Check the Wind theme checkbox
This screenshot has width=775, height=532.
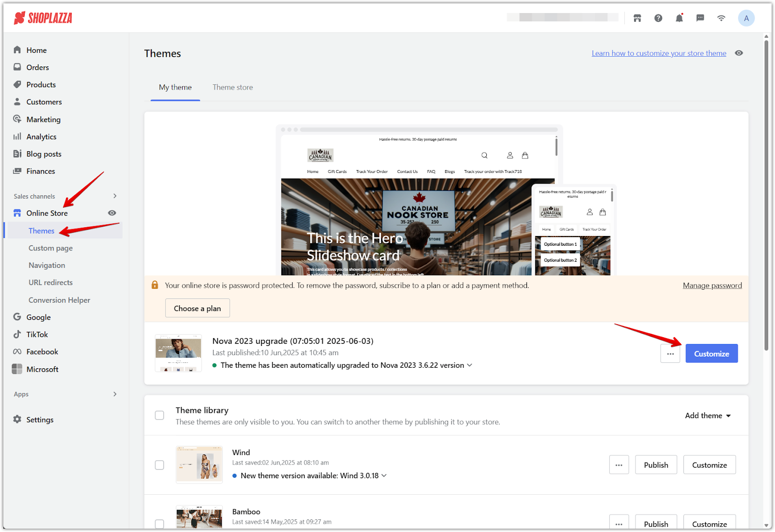[x=159, y=465]
